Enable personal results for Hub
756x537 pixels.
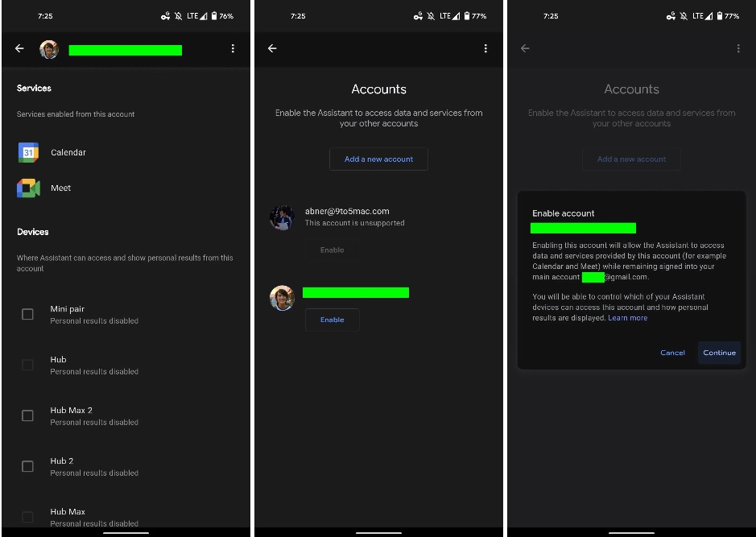coord(27,365)
